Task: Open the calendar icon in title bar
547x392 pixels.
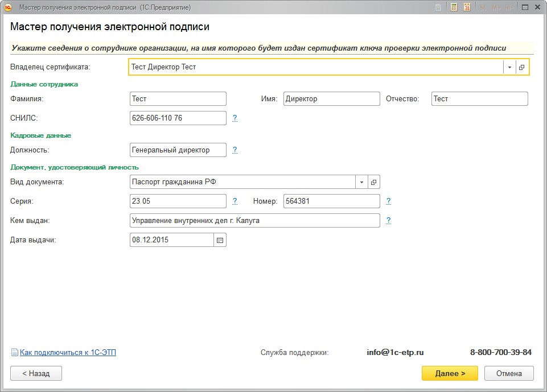Action: point(467,7)
